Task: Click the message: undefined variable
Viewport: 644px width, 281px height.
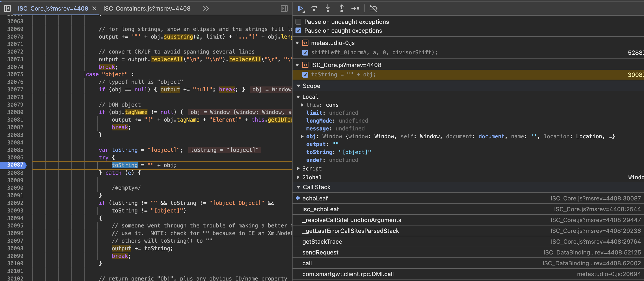Action: [x=335, y=129]
